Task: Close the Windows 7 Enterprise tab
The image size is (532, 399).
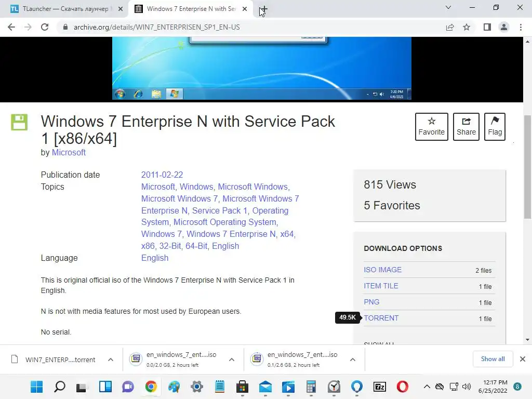Action: [245, 9]
